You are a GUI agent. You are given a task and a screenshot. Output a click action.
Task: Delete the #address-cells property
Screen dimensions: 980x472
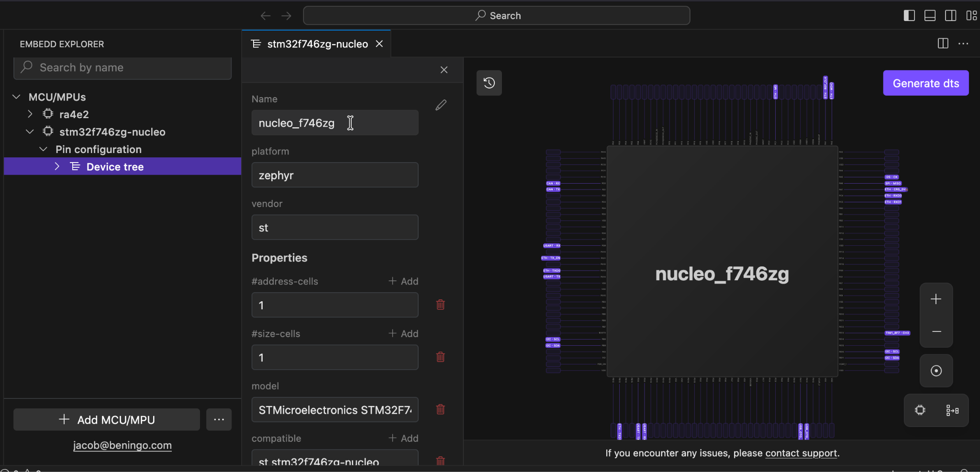point(440,305)
